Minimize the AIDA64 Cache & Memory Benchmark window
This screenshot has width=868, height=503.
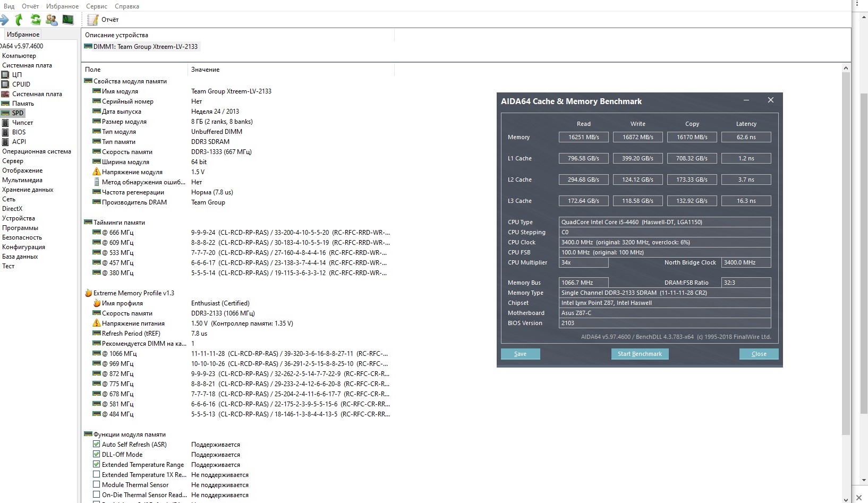coord(746,100)
